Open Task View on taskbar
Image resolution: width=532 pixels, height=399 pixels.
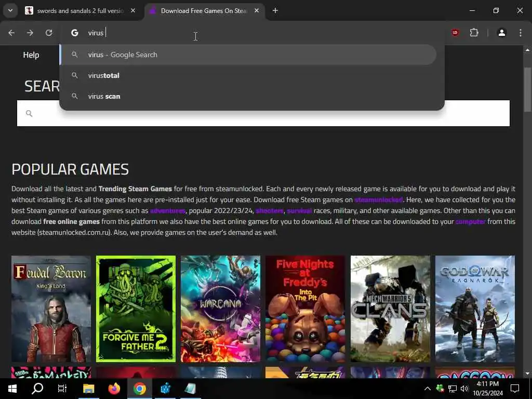(x=62, y=389)
